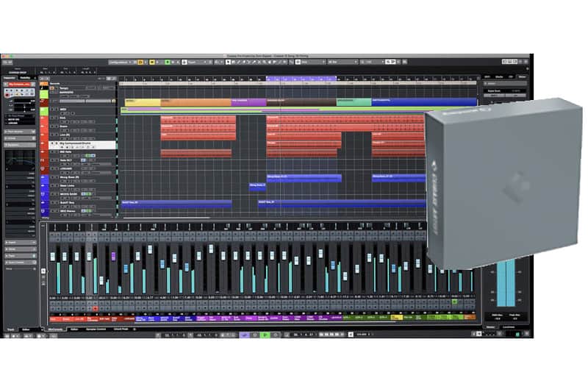This screenshot has height=392, width=588.
Task: Toggle the purple Cycle button in transport
Action: (245, 335)
